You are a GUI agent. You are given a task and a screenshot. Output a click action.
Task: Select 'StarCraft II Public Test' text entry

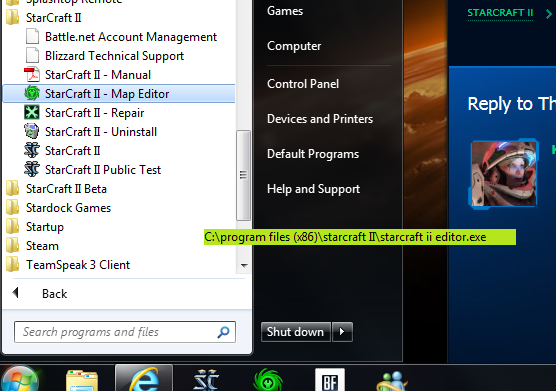(x=103, y=170)
